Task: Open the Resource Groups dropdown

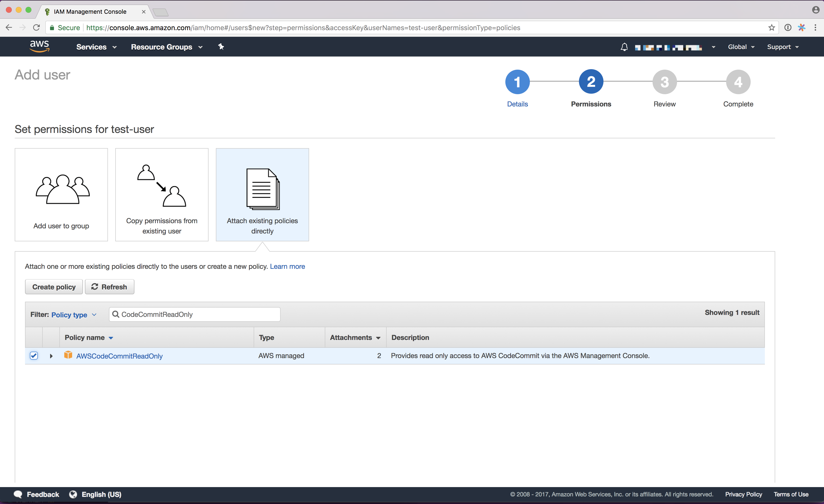Action: point(167,47)
